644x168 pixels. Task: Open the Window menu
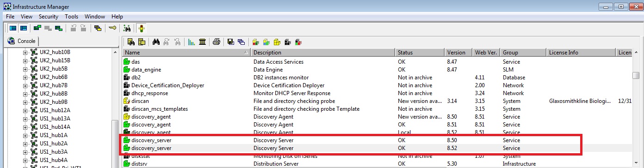[x=94, y=16]
